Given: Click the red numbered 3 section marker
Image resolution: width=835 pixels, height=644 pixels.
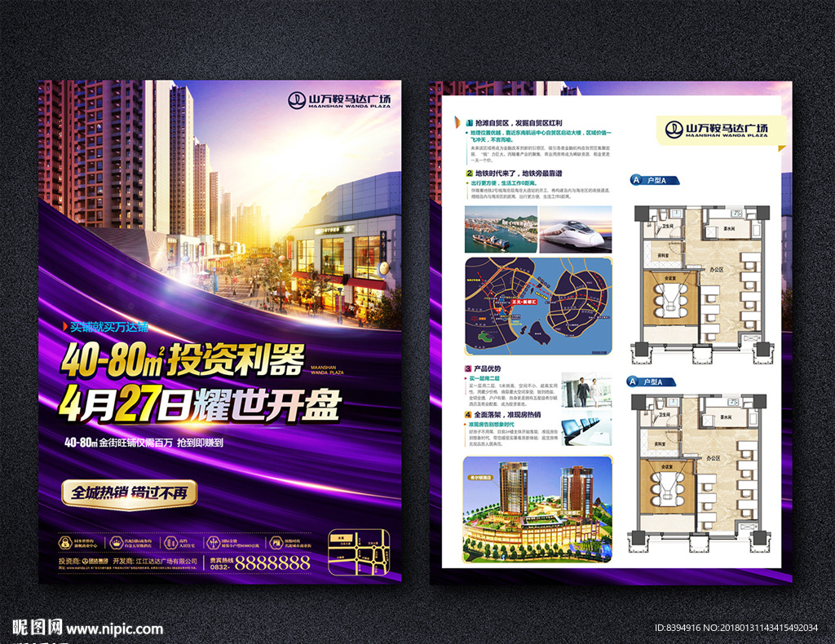Looking at the screenshot, I should pos(468,368).
